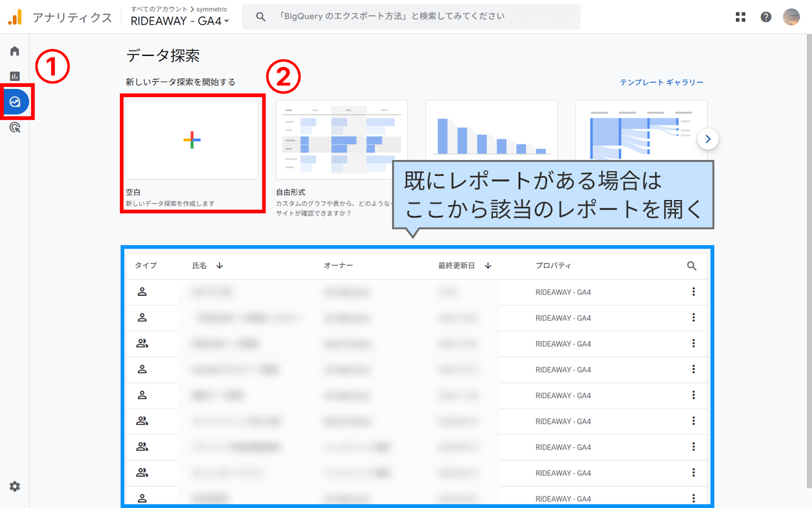
Task: Open the RIDEAWAY - GA4 property switcher
Action: 178,21
